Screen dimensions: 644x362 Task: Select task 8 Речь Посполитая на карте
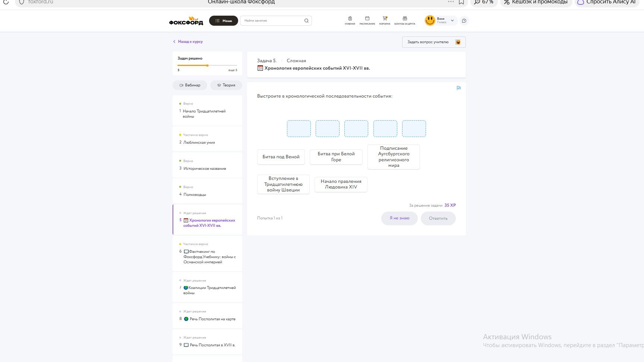[x=207, y=315]
